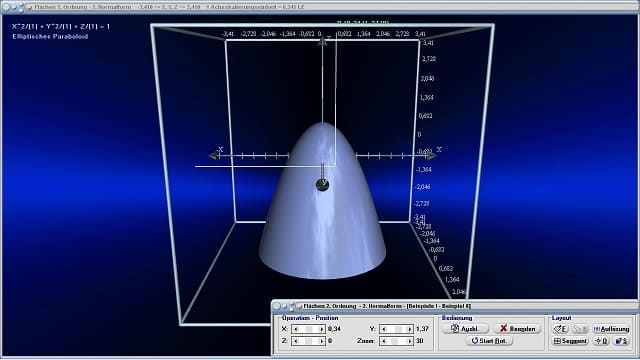This screenshot has width=640, height=360.
Task: Click the Segment layout button
Action: pyautogui.click(x=570, y=341)
